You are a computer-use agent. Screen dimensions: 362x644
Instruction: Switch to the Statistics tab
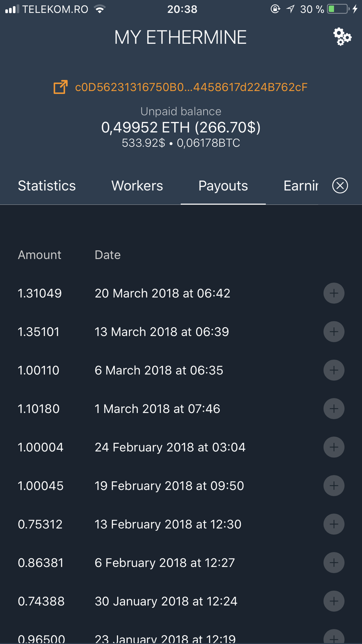(47, 185)
